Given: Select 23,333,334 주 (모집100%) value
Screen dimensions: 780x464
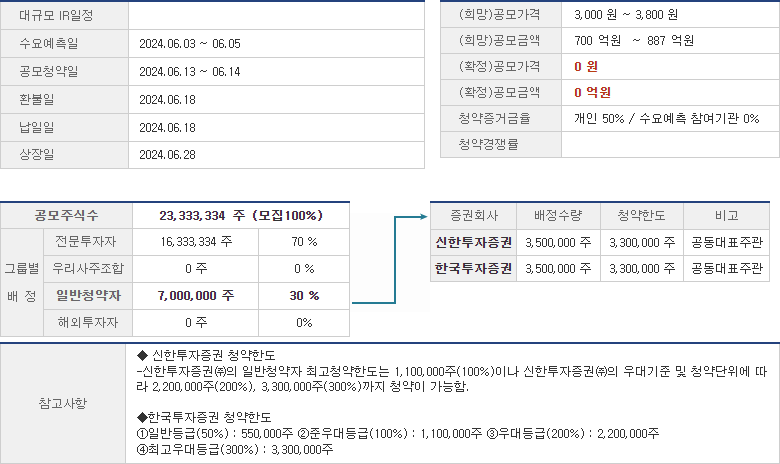Looking at the screenshot, I should [241, 215].
